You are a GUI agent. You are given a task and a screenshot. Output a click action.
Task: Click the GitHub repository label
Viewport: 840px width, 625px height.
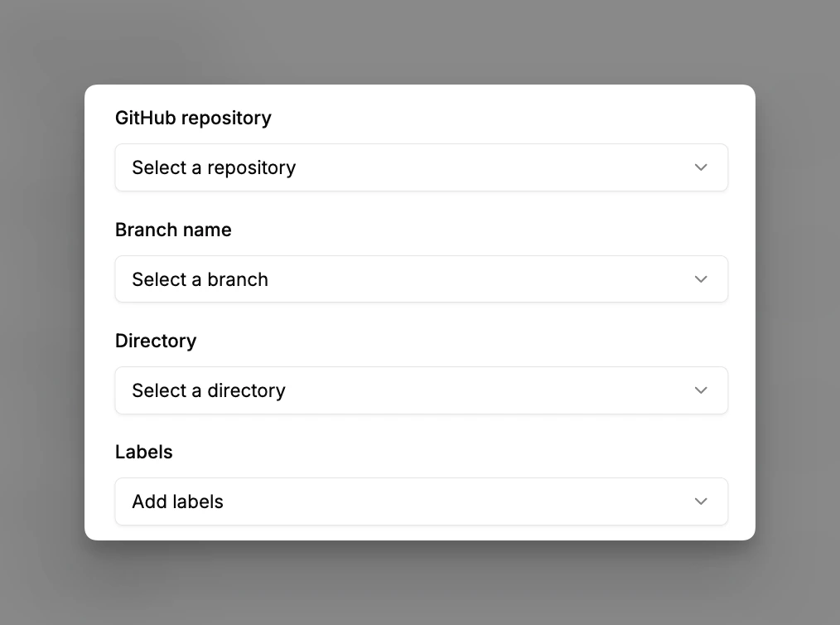(193, 118)
